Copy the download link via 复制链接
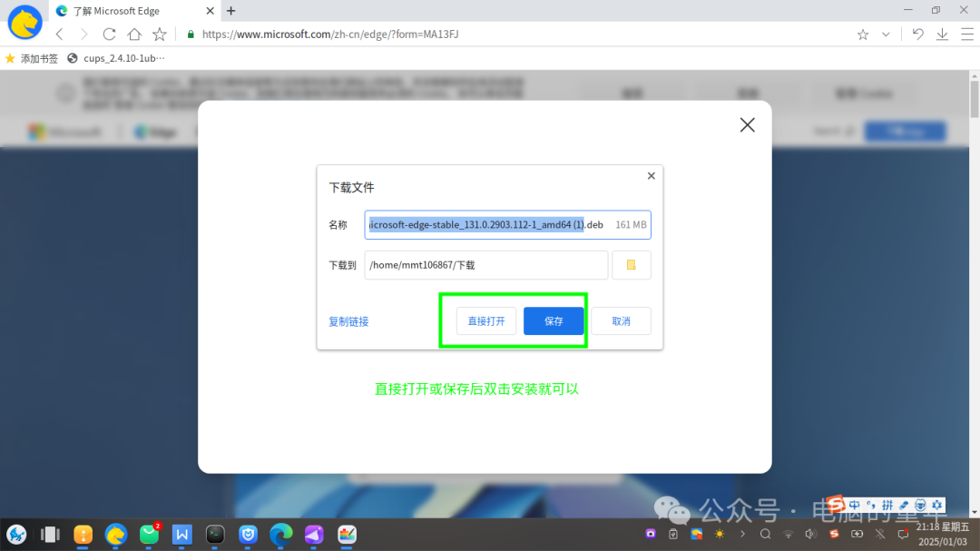980x551 pixels. (348, 320)
